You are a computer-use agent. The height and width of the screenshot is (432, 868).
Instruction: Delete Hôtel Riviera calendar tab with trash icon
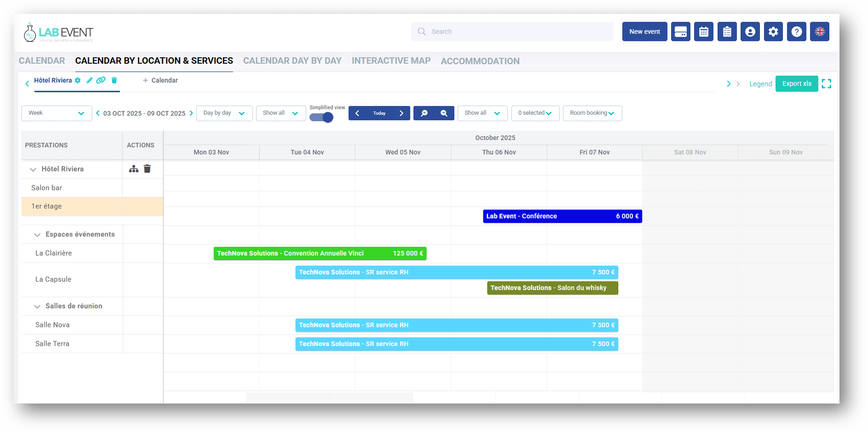point(114,80)
